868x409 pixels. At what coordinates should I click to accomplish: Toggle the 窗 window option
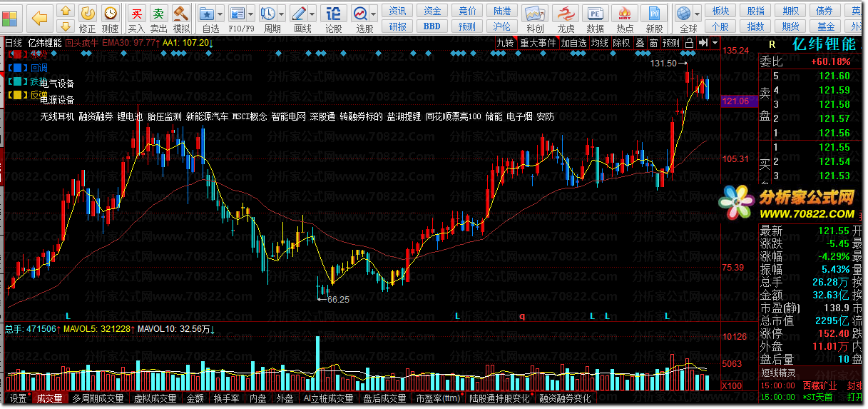[x=653, y=43]
